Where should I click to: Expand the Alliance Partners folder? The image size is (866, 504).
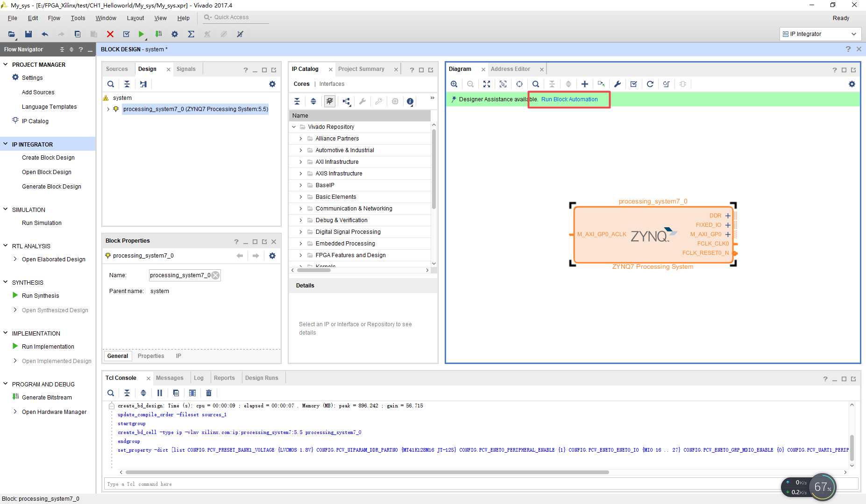[x=301, y=139]
